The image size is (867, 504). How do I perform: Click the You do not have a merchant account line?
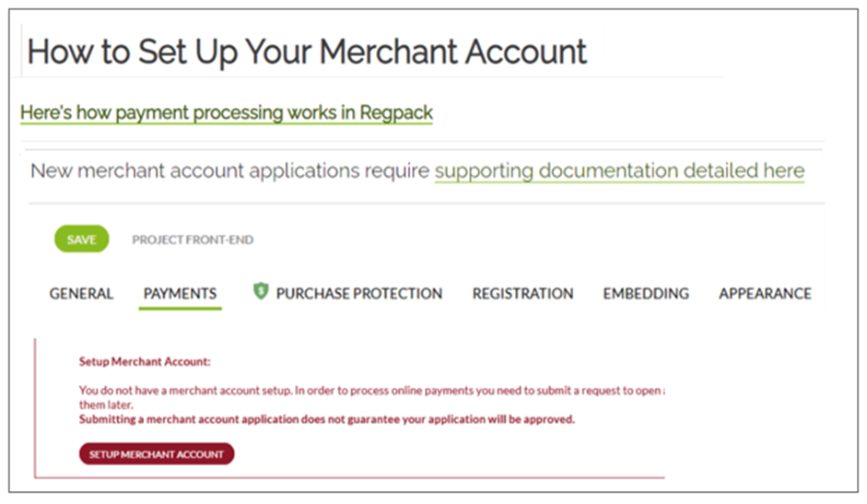(x=369, y=391)
